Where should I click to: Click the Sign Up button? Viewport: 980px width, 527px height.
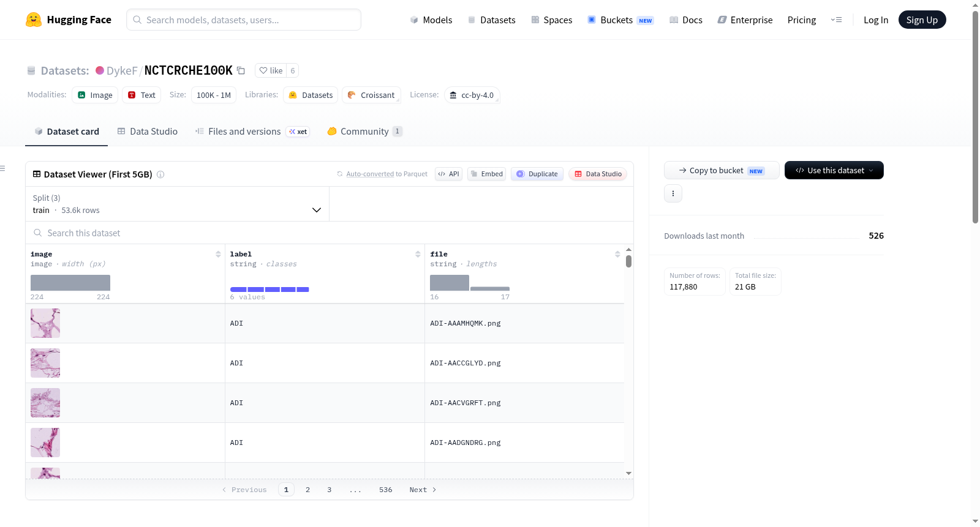point(922,20)
